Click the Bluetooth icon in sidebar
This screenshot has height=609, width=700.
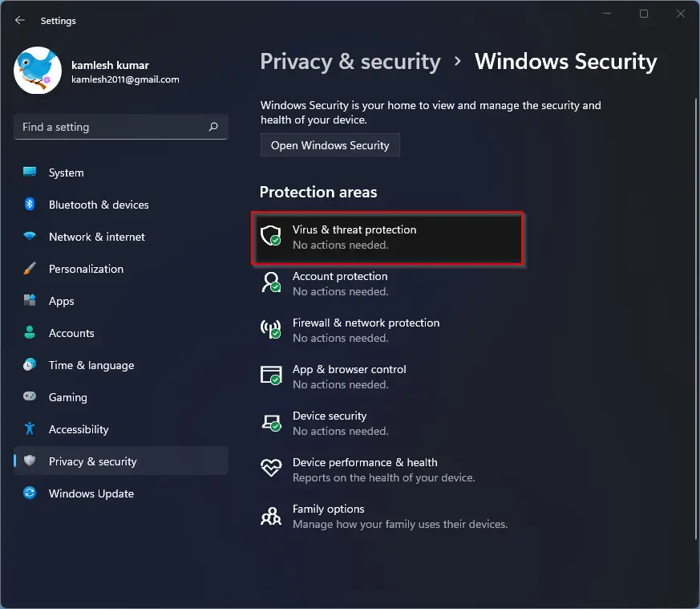tap(30, 204)
